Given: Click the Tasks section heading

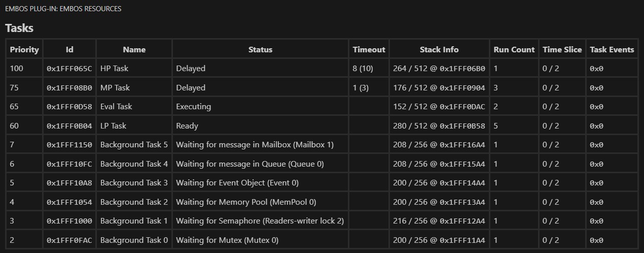Looking at the screenshot, I should pos(19,28).
